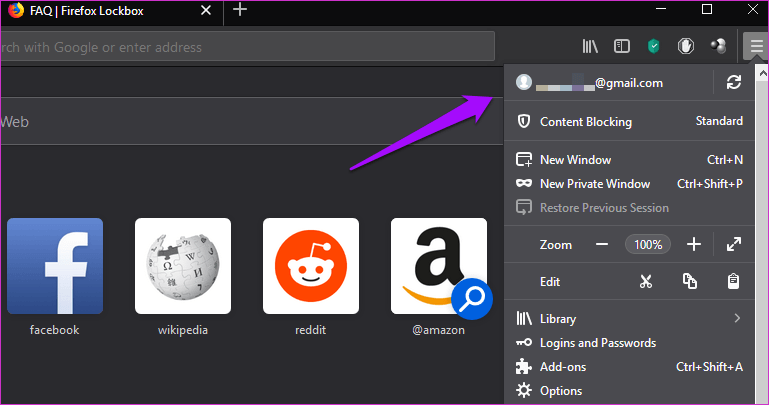769x405 pixels.
Task: Click the green shield extension icon
Action: pos(653,47)
